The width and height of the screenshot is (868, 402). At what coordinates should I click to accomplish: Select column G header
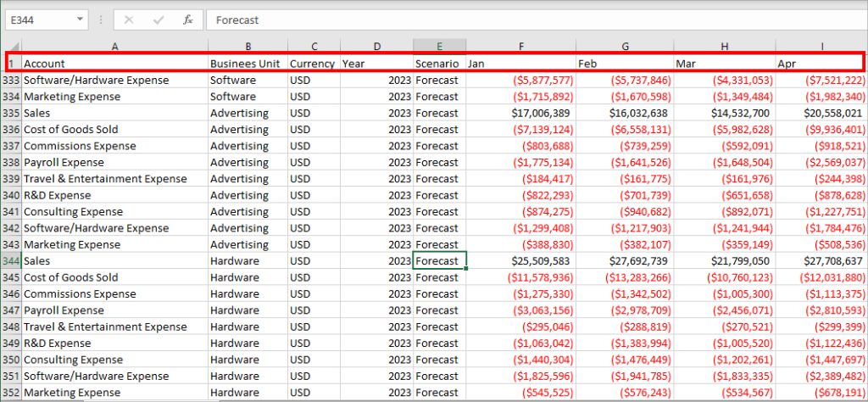tap(625, 46)
